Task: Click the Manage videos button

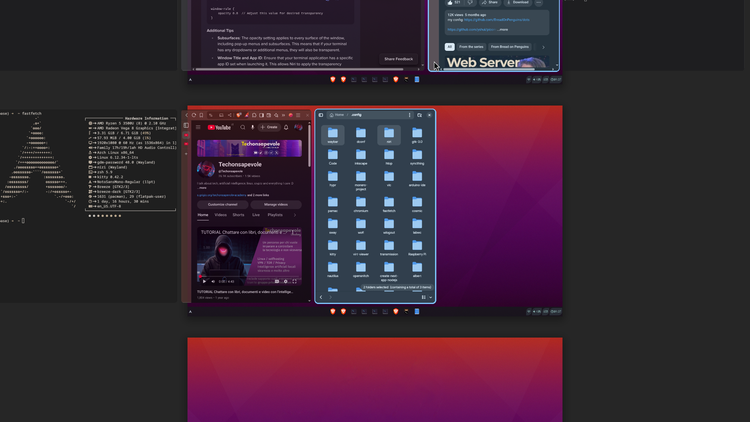Action: (275, 204)
